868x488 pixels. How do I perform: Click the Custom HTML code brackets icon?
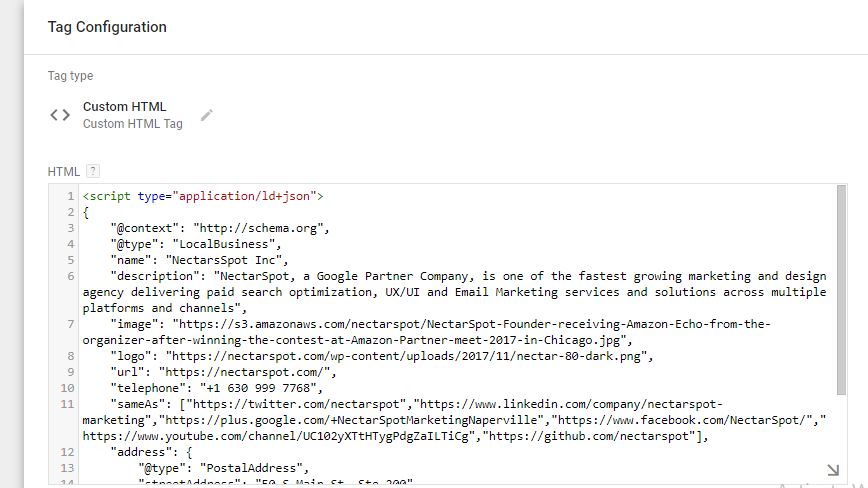coord(60,115)
